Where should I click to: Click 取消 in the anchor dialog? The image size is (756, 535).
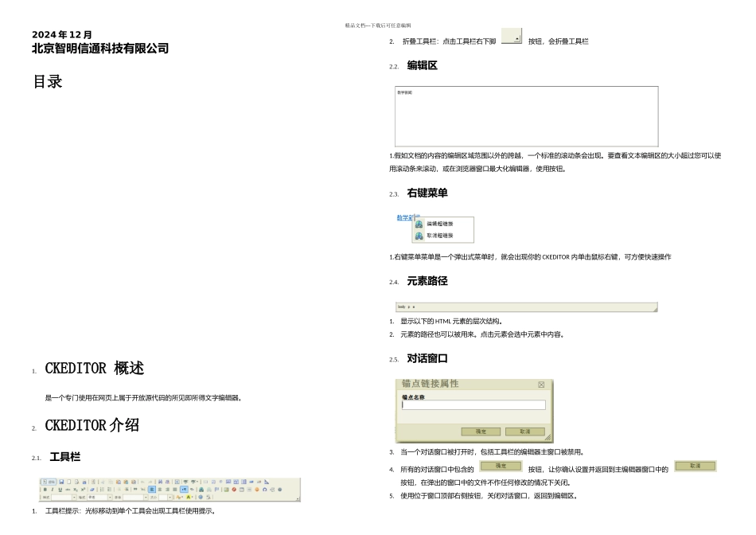(x=525, y=432)
